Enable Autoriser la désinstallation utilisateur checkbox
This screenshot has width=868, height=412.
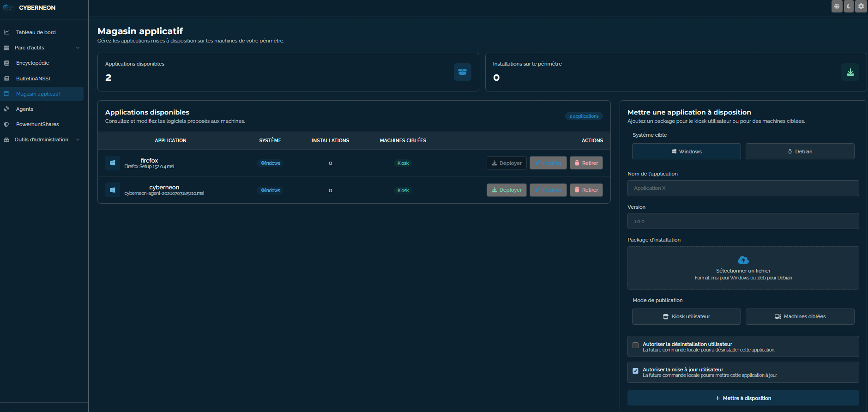click(x=635, y=345)
